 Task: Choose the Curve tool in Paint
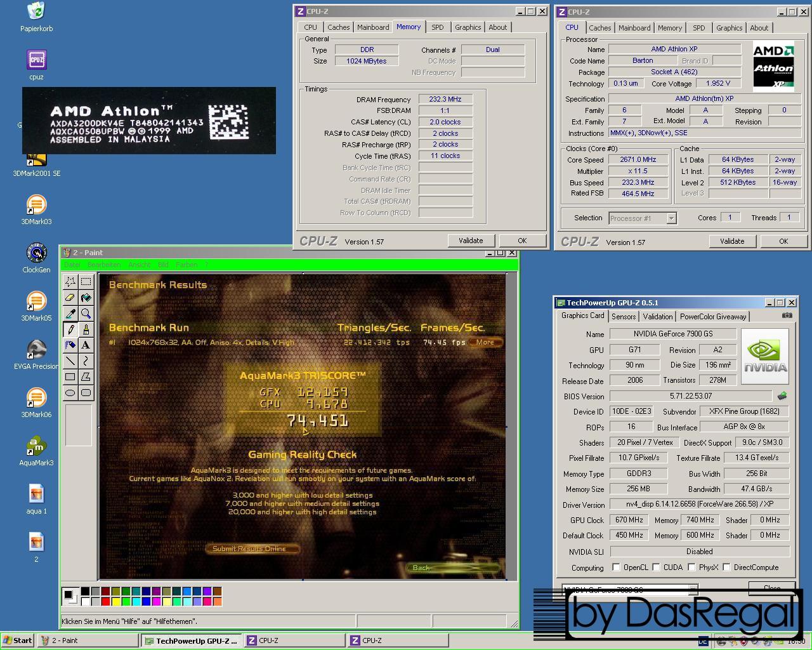coord(86,361)
